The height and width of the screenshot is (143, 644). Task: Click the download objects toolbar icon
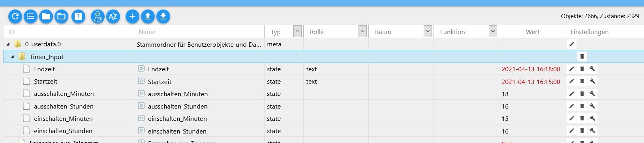point(163,16)
